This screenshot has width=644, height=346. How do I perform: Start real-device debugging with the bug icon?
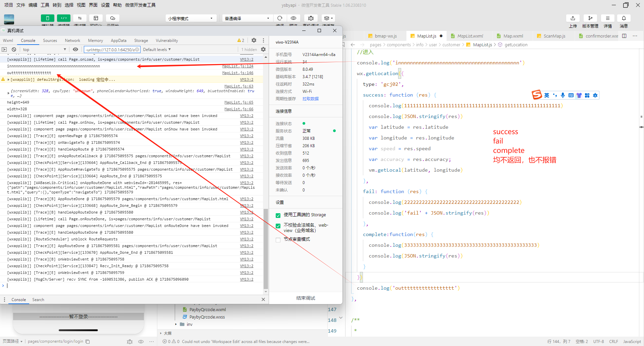[311, 18]
